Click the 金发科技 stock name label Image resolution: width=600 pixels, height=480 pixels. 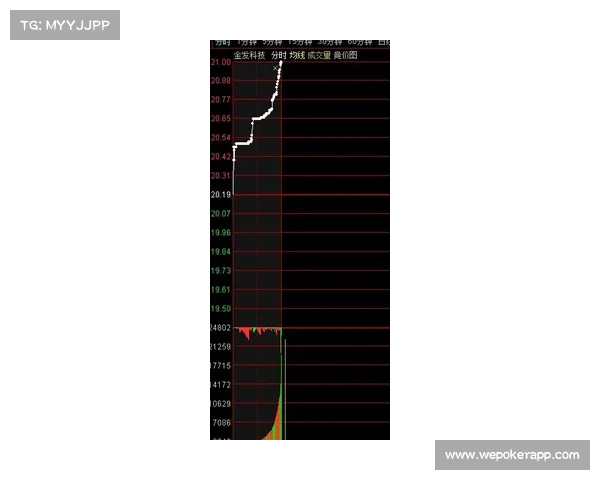[x=249, y=55]
